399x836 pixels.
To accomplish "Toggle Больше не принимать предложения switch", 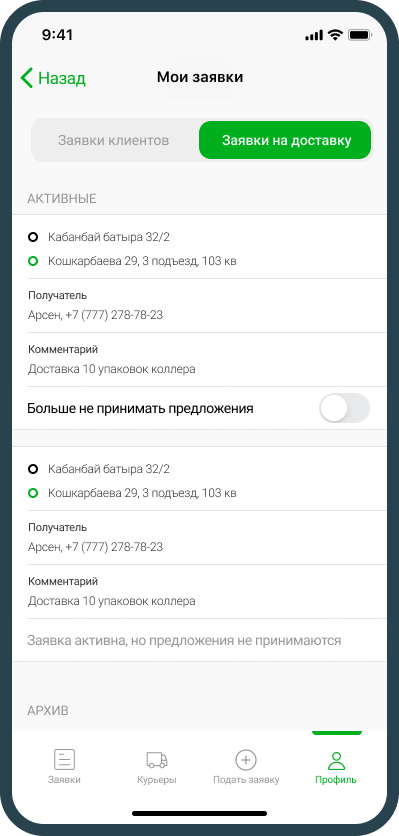I will [344, 408].
